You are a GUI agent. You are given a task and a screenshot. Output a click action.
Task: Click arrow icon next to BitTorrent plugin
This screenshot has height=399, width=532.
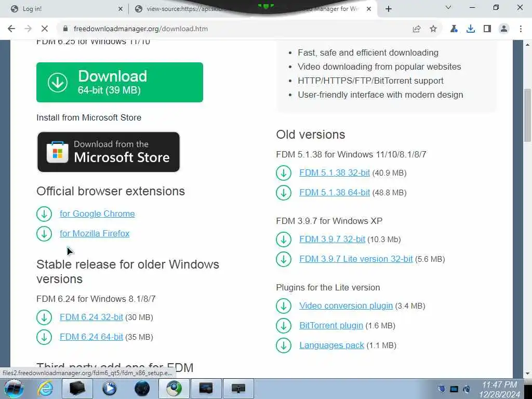[x=284, y=325]
